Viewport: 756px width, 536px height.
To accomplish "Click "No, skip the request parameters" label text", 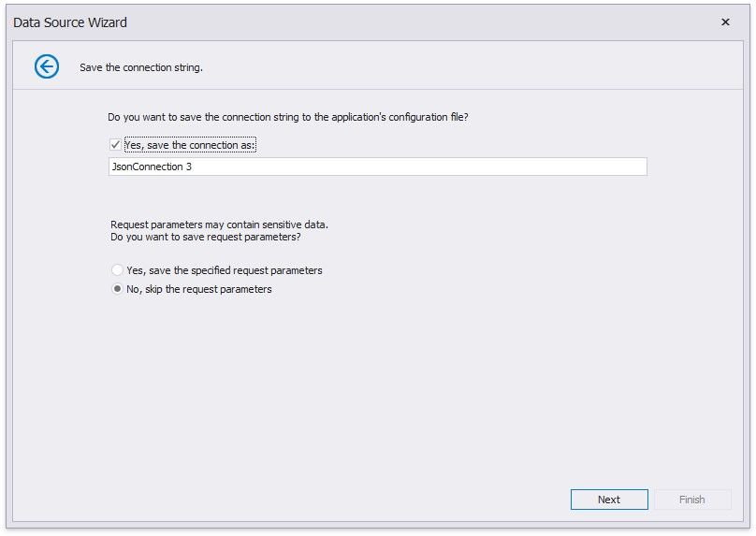I will 199,289.
